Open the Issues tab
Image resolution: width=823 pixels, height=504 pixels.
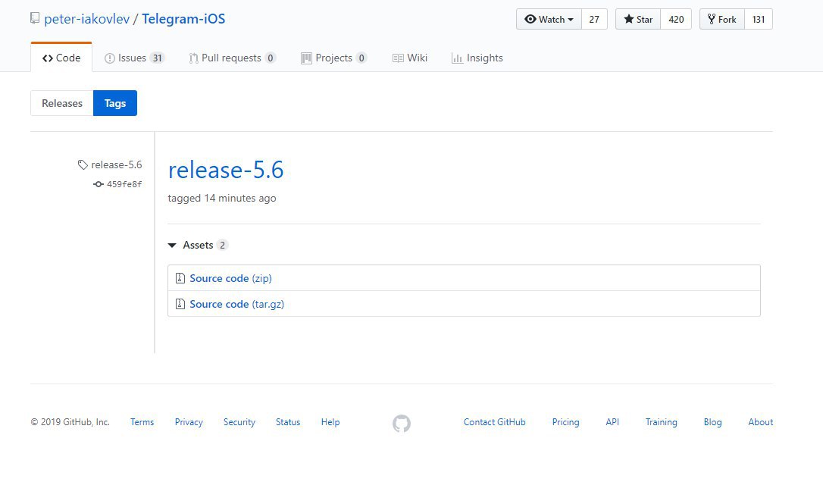pyautogui.click(x=134, y=58)
